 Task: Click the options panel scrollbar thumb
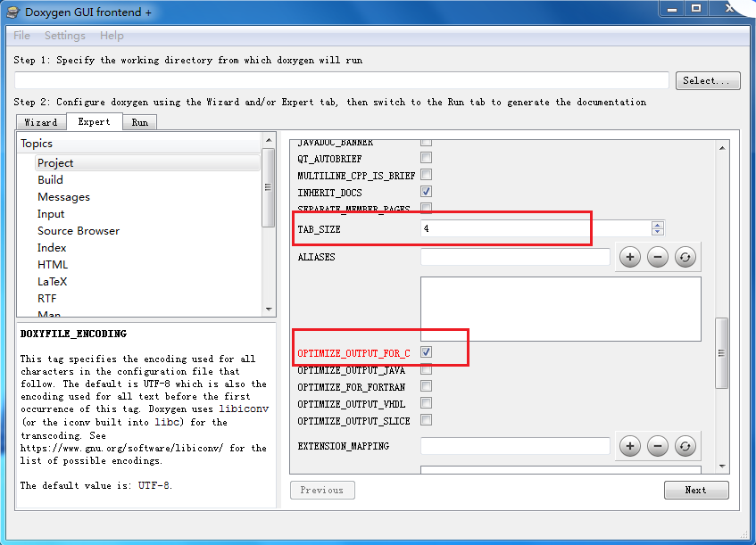[721, 353]
